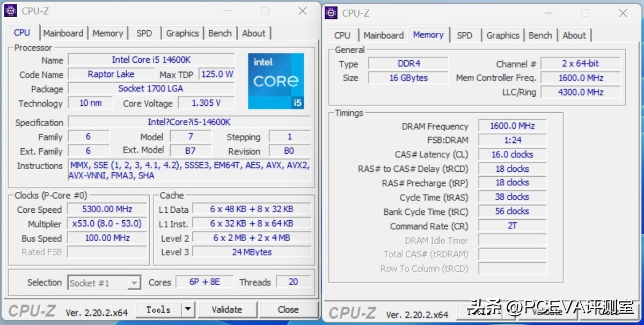
Task: Open Bench tab in left window
Action: (219, 33)
